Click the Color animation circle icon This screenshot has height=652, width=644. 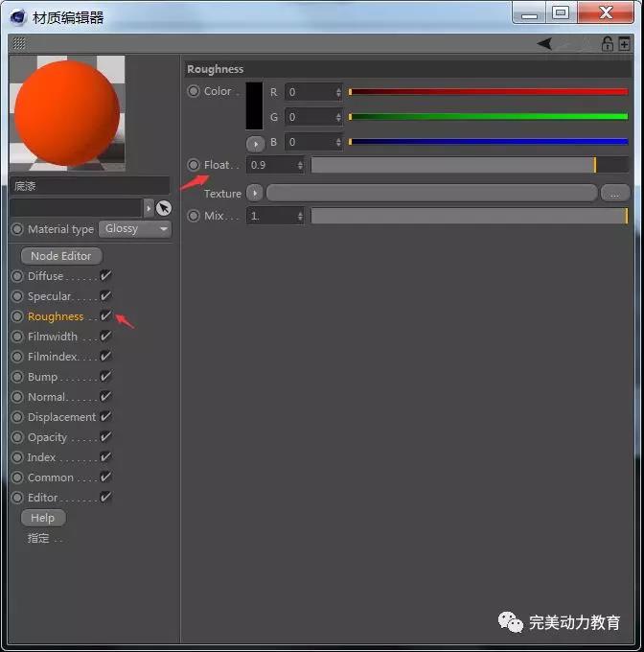(194, 91)
